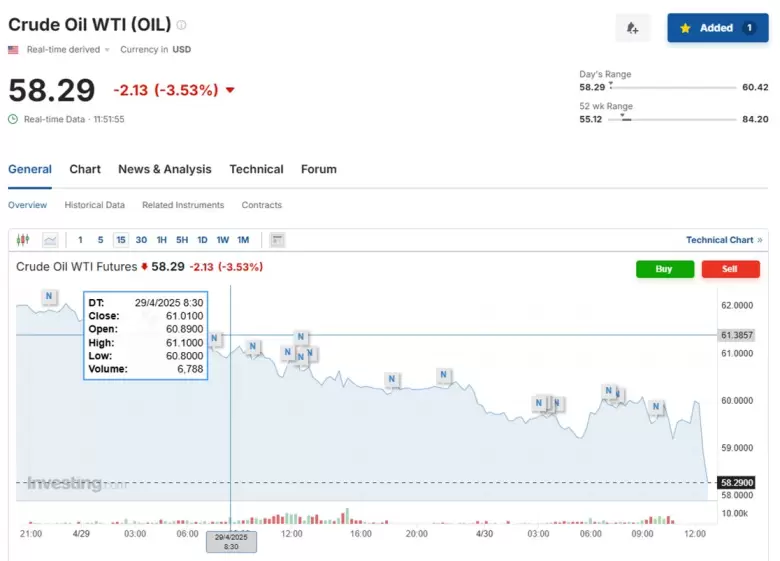780x561 pixels.
Task: Set chart interval to 1D
Action: [x=202, y=240]
